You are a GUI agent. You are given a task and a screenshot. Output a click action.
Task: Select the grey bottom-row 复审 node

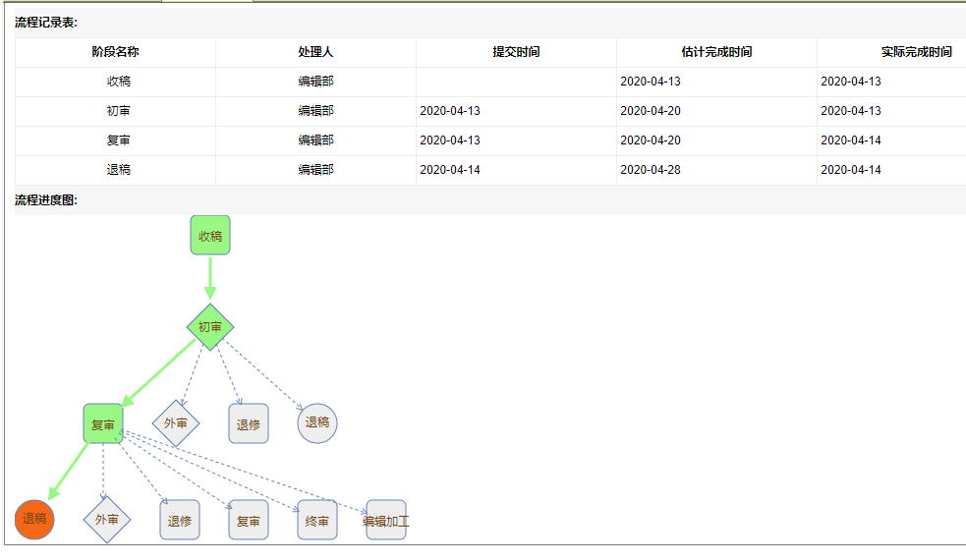(249, 520)
